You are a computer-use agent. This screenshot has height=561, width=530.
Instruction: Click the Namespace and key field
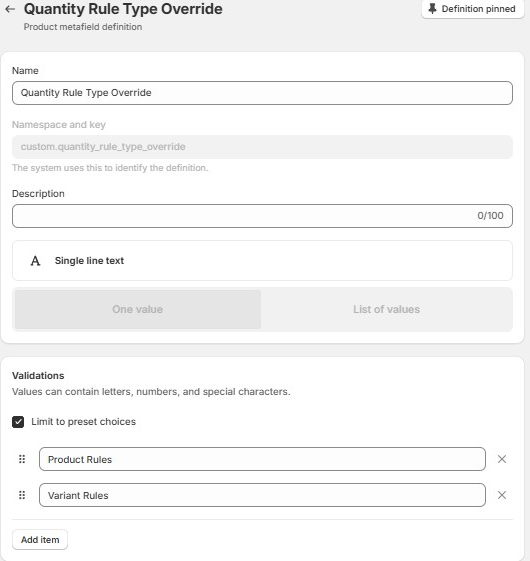pos(262,147)
